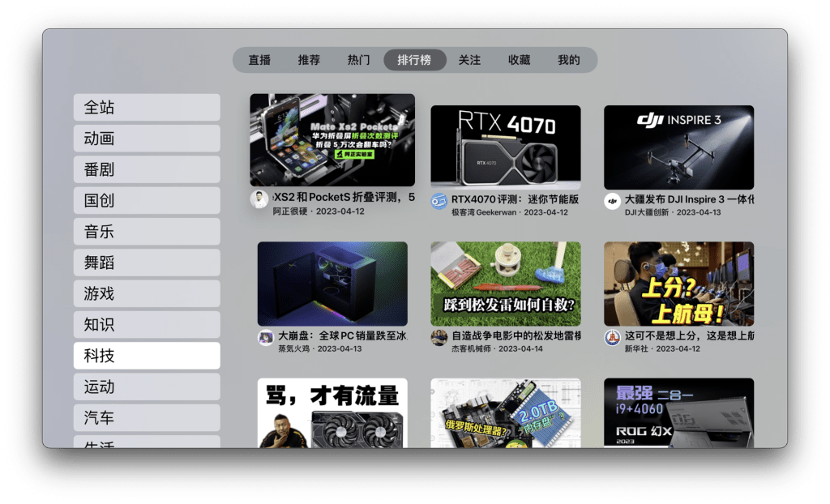Open the 上分?上航母! video thumbnail

pyautogui.click(x=678, y=284)
